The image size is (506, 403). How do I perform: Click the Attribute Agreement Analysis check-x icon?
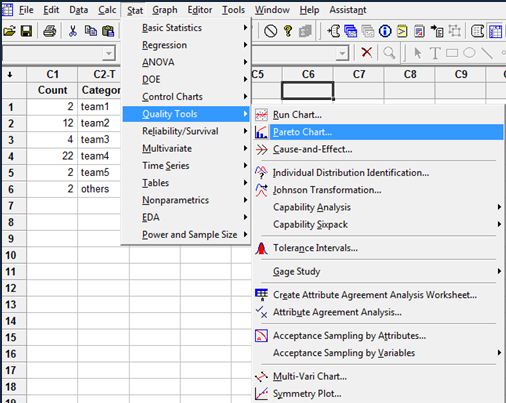[x=261, y=312]
